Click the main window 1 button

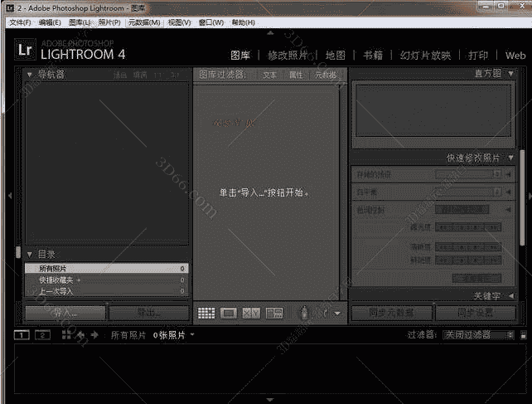(22, 335)
